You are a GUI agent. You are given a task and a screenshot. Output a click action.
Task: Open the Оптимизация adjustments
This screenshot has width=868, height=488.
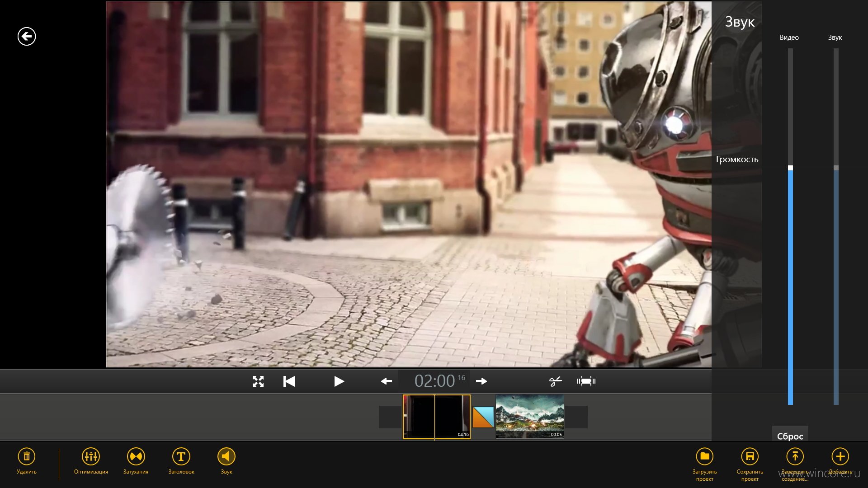tap(91, 456)
